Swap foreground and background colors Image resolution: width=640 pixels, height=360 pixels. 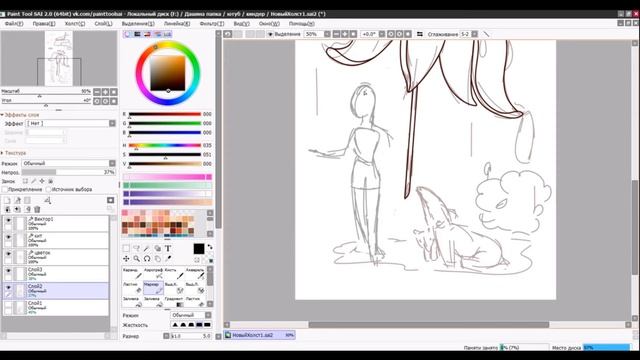coord(210,247)
